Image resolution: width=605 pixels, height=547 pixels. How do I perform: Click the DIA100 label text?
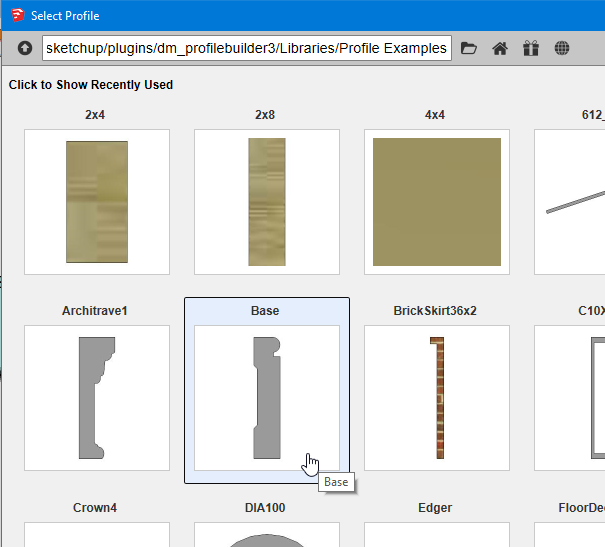pos(265,508)
